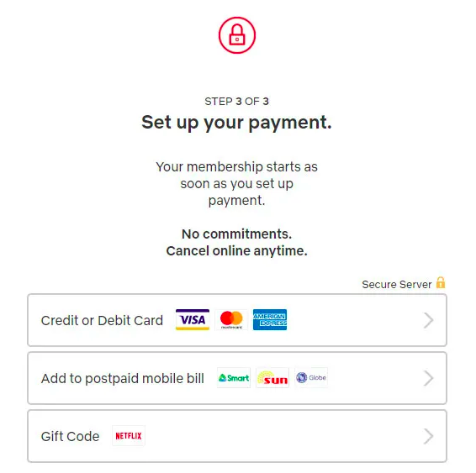Choose the Smart carrier logo

click(234, 378)
